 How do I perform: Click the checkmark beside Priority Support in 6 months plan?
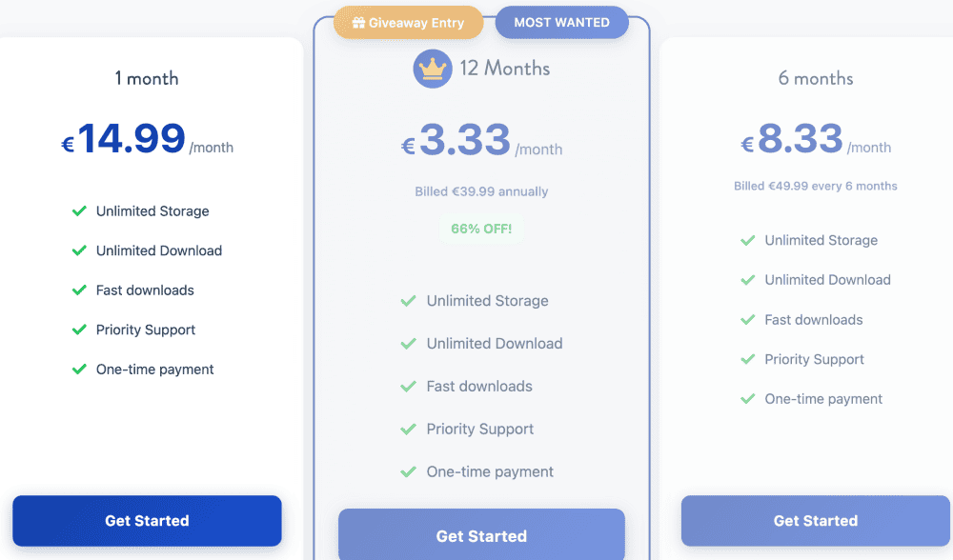(749, 359)
